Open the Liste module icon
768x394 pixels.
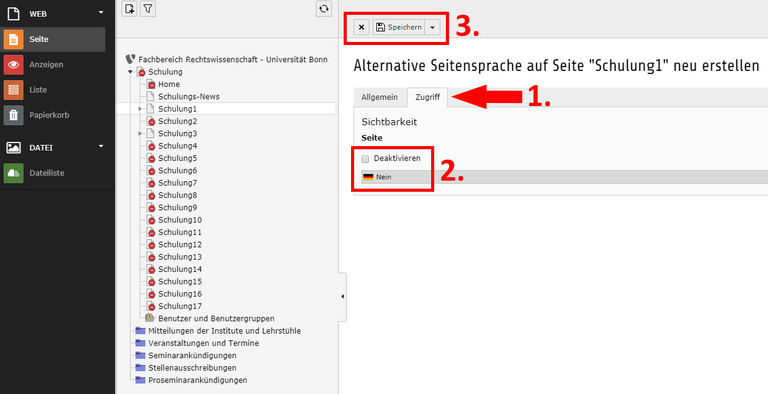click(13, 90)
